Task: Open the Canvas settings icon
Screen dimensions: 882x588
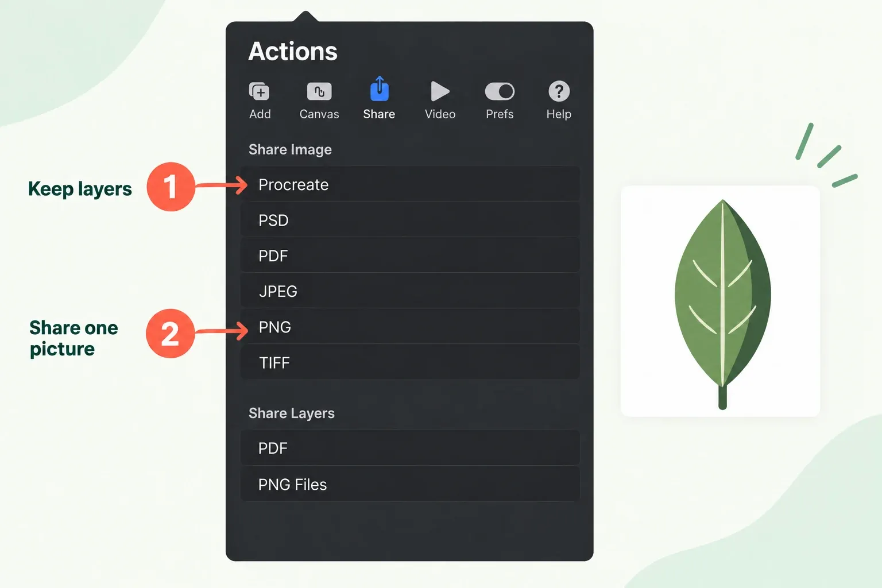Action: pyautogui.click(x=319, y=91)
